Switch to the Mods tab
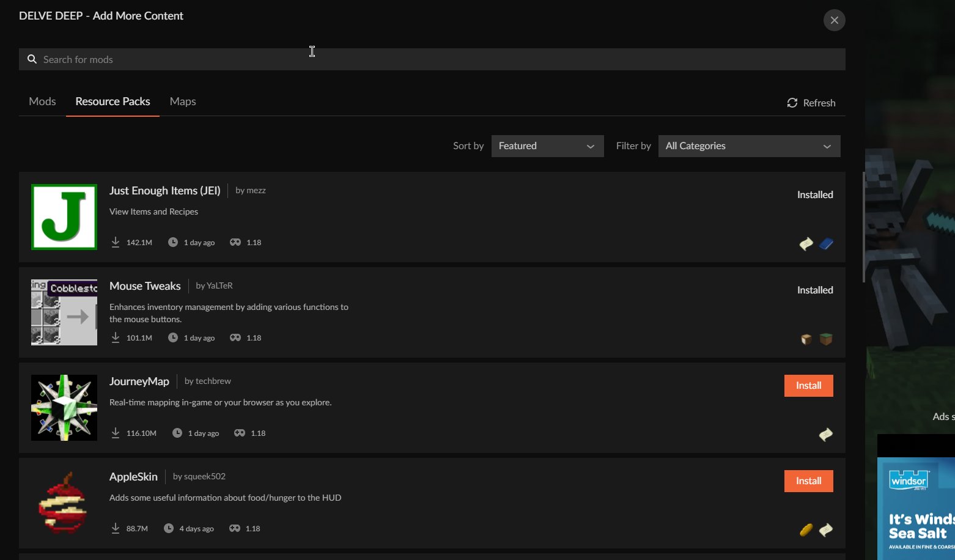Image resolution: width=955 pixels, height=560 pixels. [x=42, y=101]
